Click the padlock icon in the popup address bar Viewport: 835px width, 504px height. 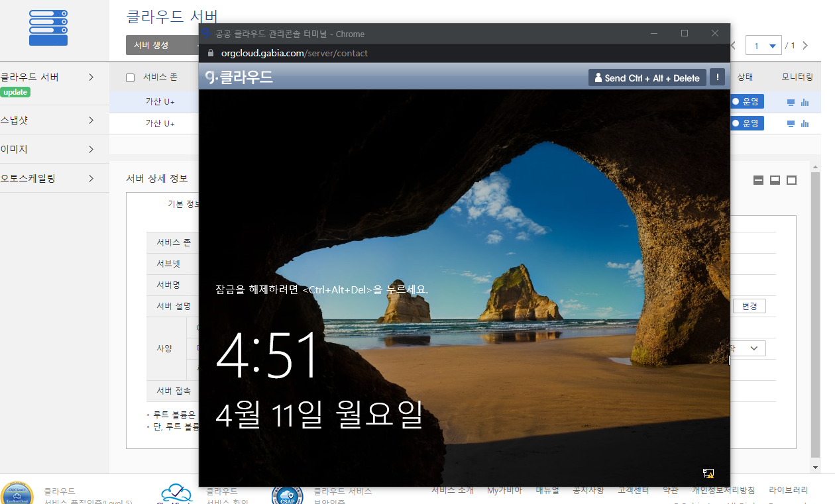[211, 53]
